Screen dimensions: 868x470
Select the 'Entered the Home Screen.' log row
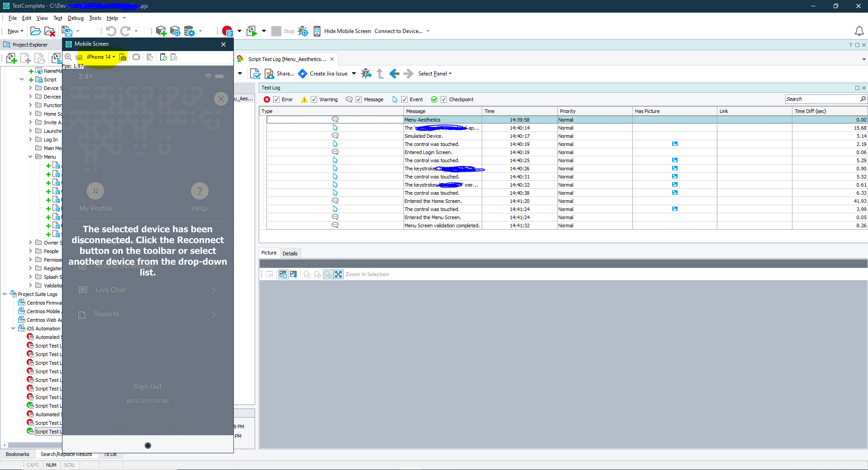[432, 201]
